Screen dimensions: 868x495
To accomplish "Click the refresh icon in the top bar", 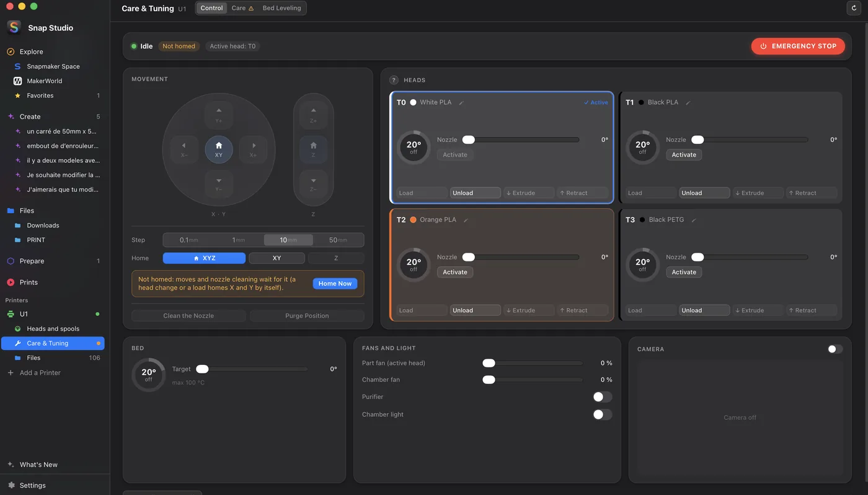I will [854, 8].
